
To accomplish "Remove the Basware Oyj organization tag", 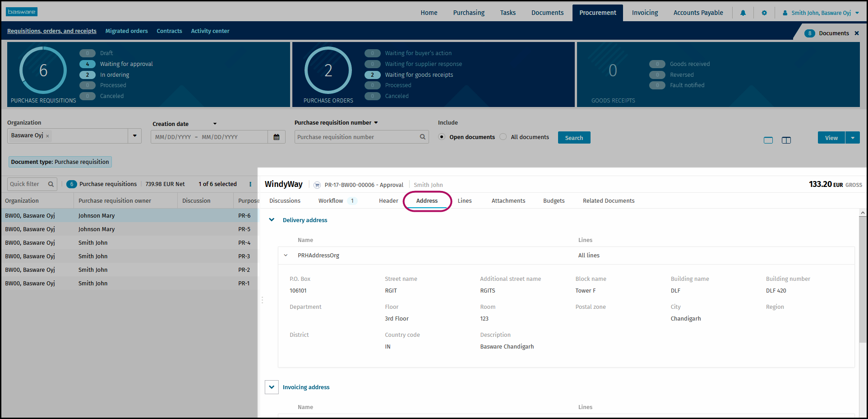I will click(x=47, y=136).
